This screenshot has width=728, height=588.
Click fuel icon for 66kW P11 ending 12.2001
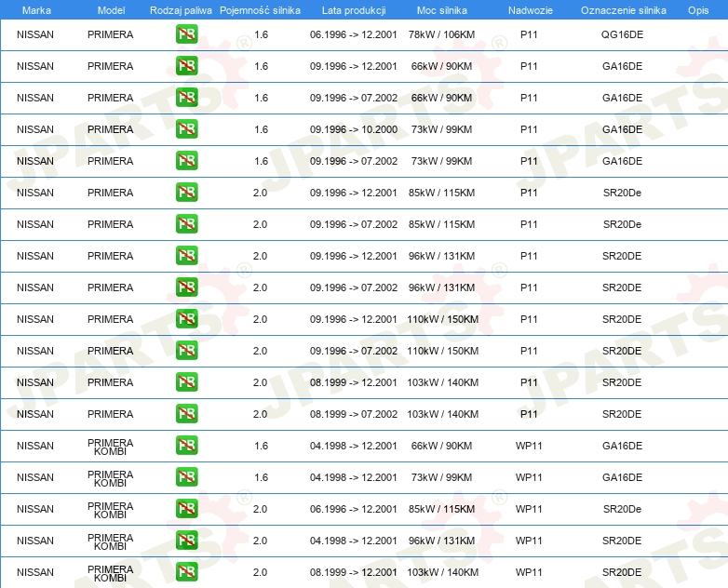186,66
